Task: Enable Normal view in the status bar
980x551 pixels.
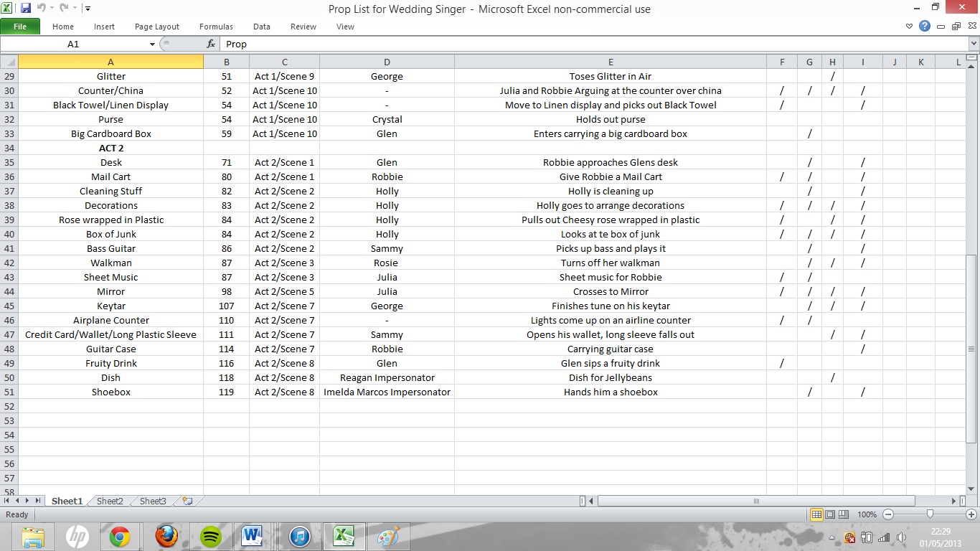Action: click(x=816, y=514)
